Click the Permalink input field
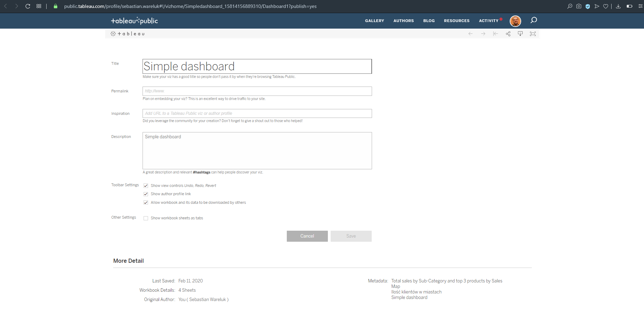This screenshot has width=644, height=320. [x=257, y=91]
